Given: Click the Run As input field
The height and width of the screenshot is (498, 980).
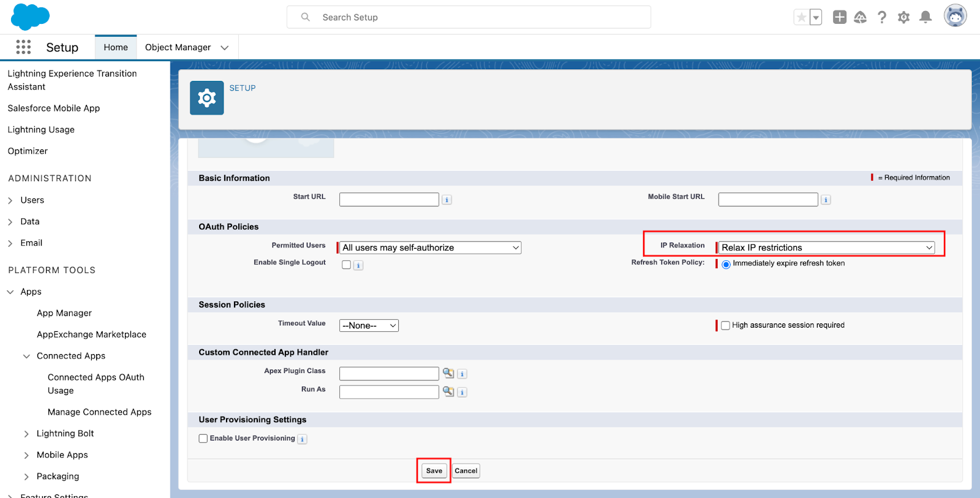Looking at the screenshot, I should pyautogui.click(x=389, y=392).
